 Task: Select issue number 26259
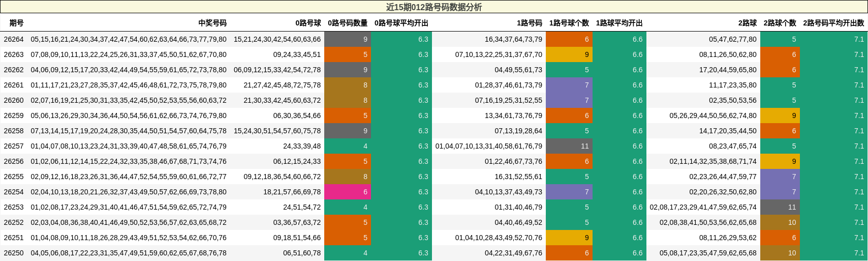pos(14,115)
